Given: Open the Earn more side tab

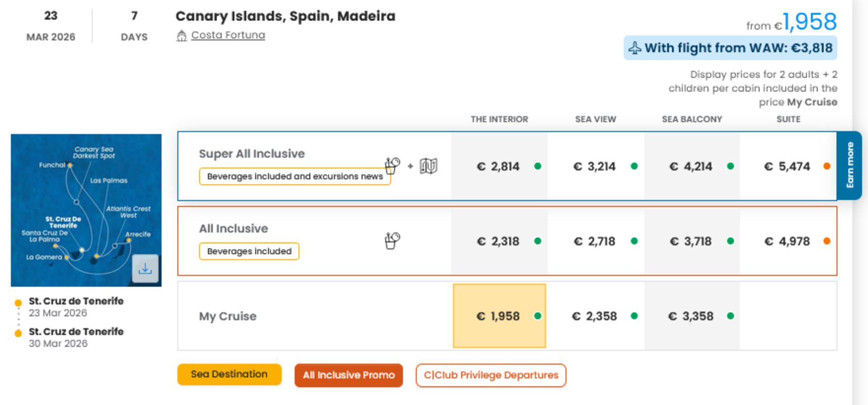Looking at the screenshot, I should click(850, 165).
